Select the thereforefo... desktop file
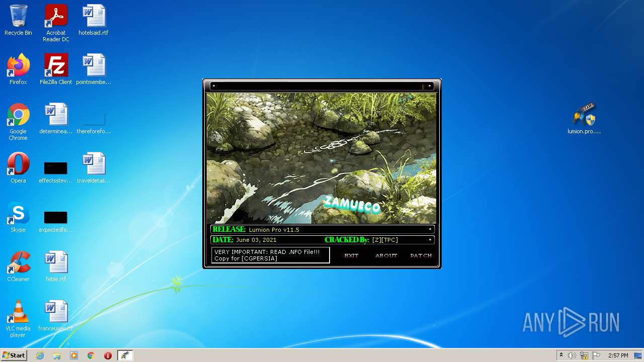 pos(94,122)
